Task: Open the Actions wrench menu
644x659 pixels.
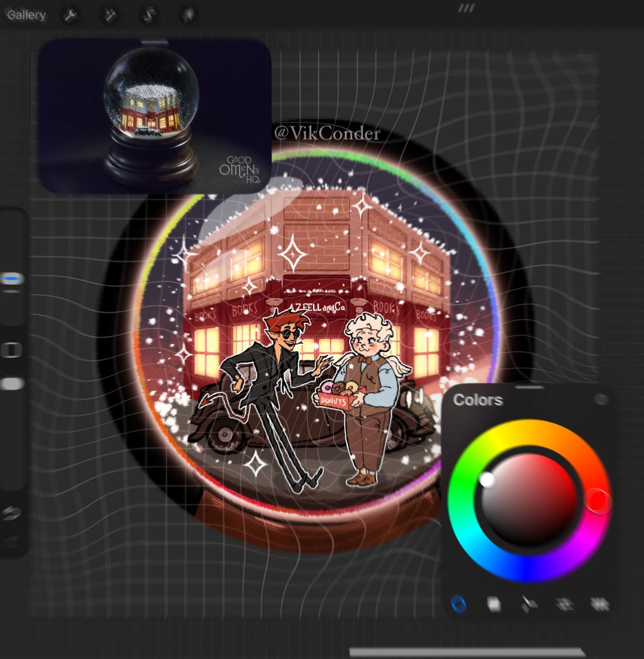Action: tap(71, 15)
